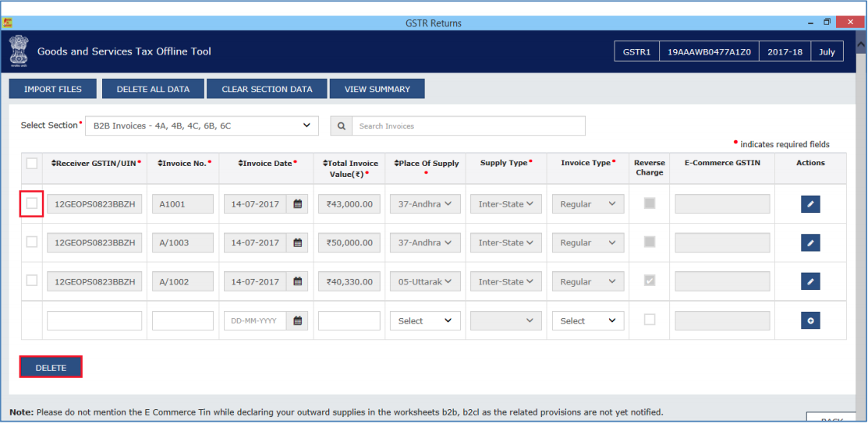Sort by Receiver GSTIN/UIN column

(x=96, y=163)
